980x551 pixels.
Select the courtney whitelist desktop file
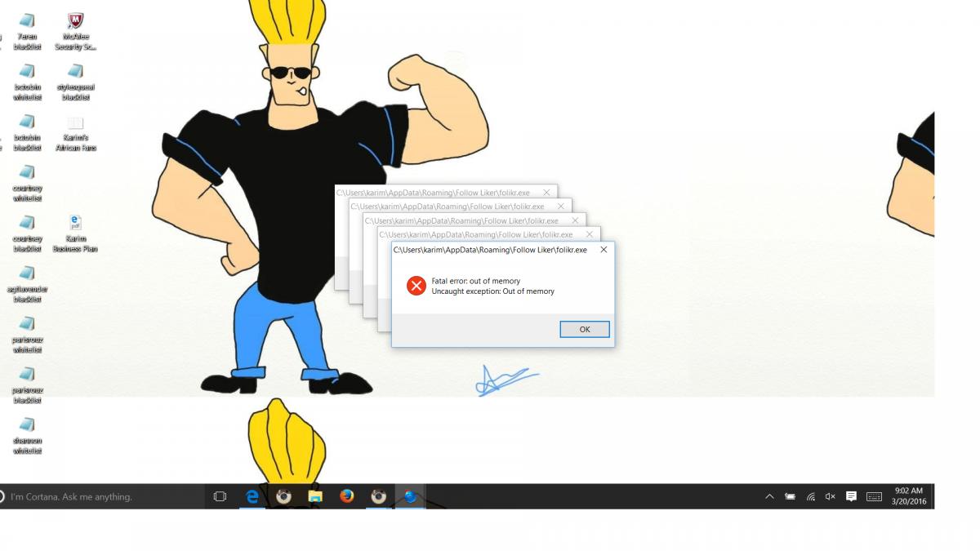click(27, 184)
